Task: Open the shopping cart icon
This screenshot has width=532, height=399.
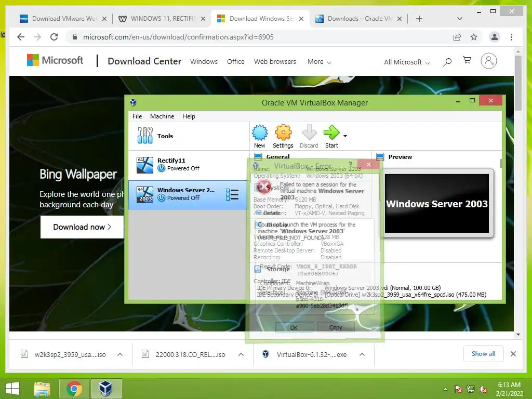Action: point(467,60)
